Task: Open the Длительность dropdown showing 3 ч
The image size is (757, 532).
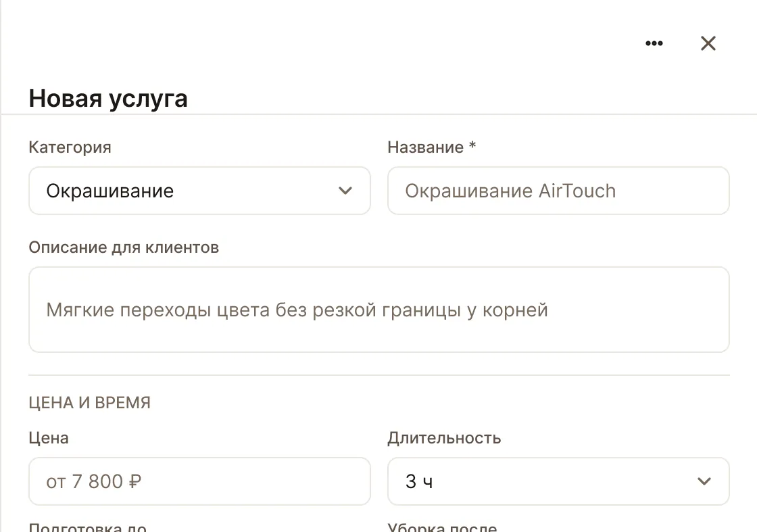Action: (558, 481)
